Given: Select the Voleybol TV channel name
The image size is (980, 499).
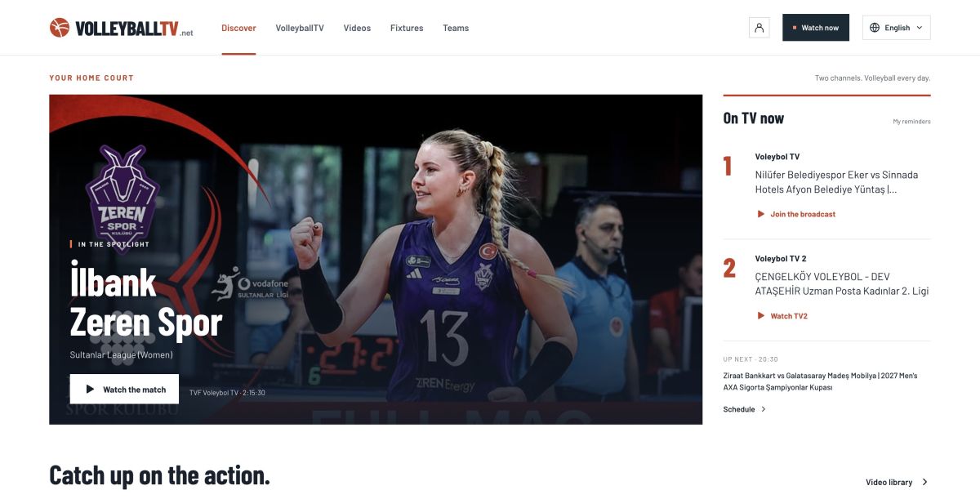Looking at the screenshot, I should click(777, 157).
